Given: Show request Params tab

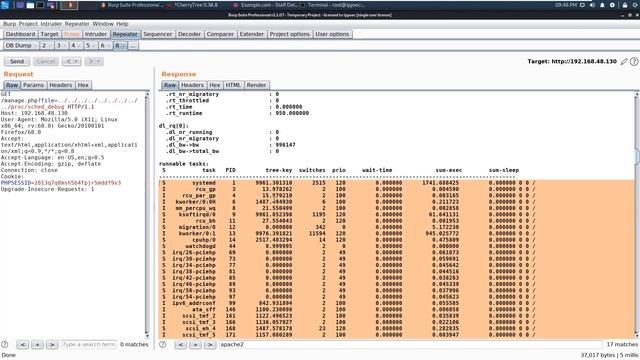Looking at the screenshot, I should click(33, 85).
